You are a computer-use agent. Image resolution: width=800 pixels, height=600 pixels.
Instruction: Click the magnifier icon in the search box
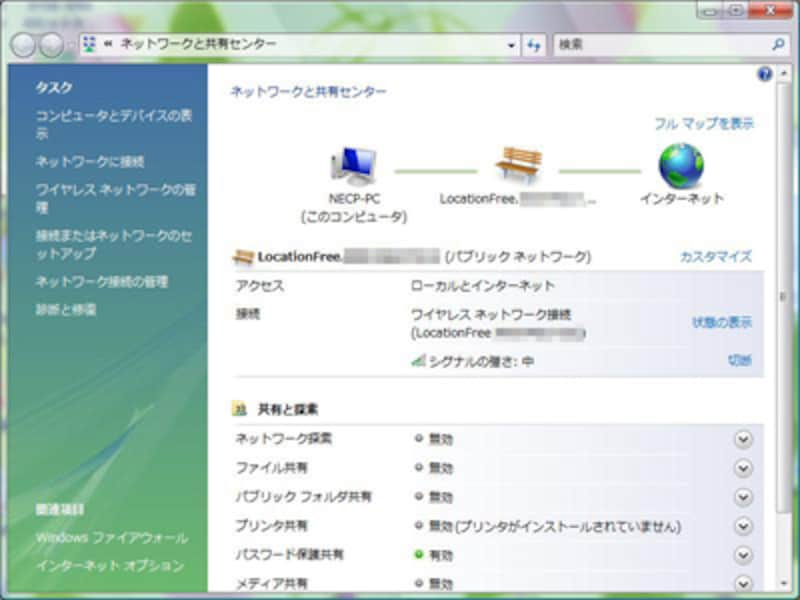pos(778,45)
